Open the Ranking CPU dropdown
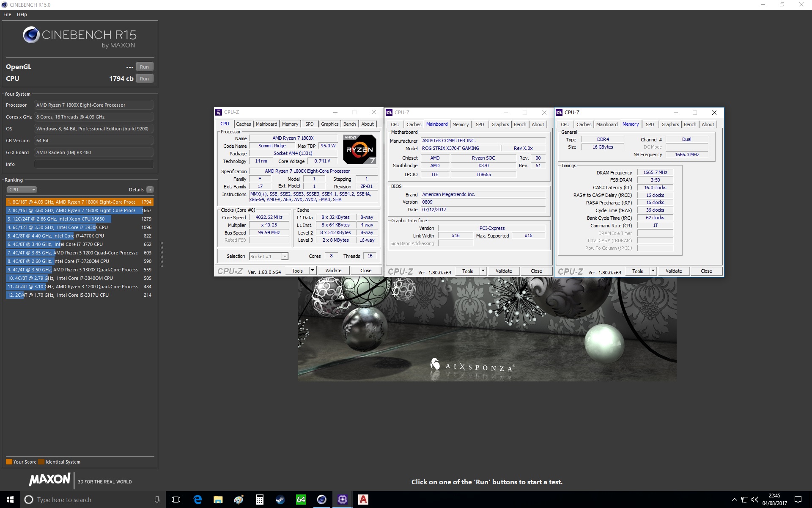 pos(22,190)
